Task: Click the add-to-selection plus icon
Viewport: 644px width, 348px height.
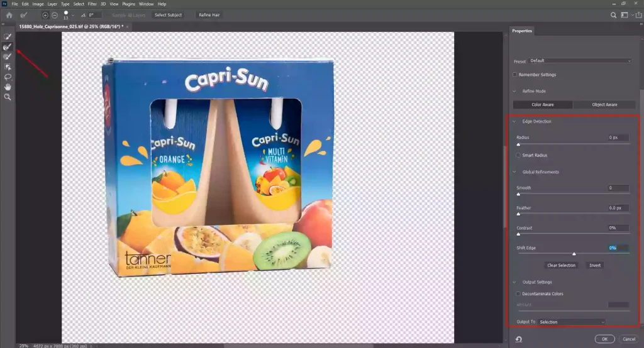Action: tap(45, 15)
